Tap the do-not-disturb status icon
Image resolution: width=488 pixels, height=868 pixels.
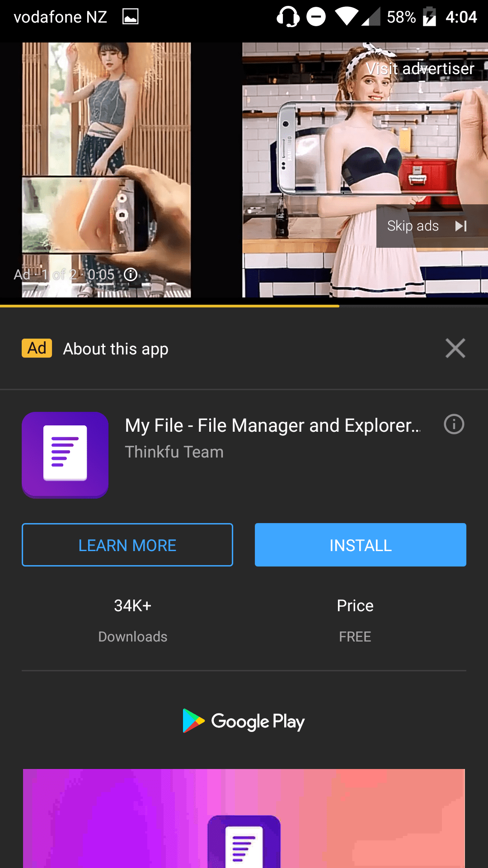(316, 17)
